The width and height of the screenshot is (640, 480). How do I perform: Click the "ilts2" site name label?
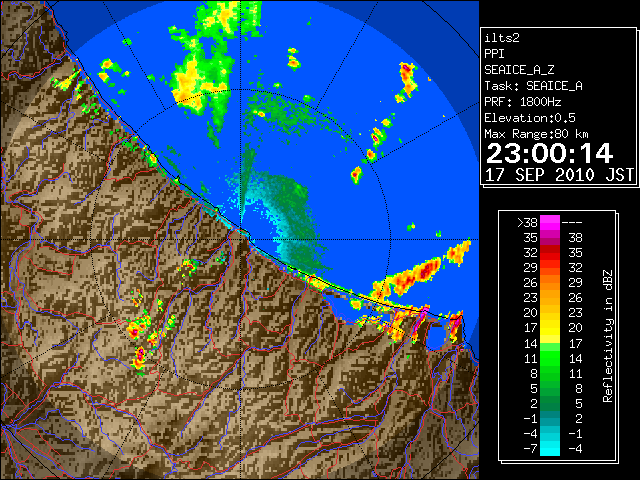[x=502, y=38]
